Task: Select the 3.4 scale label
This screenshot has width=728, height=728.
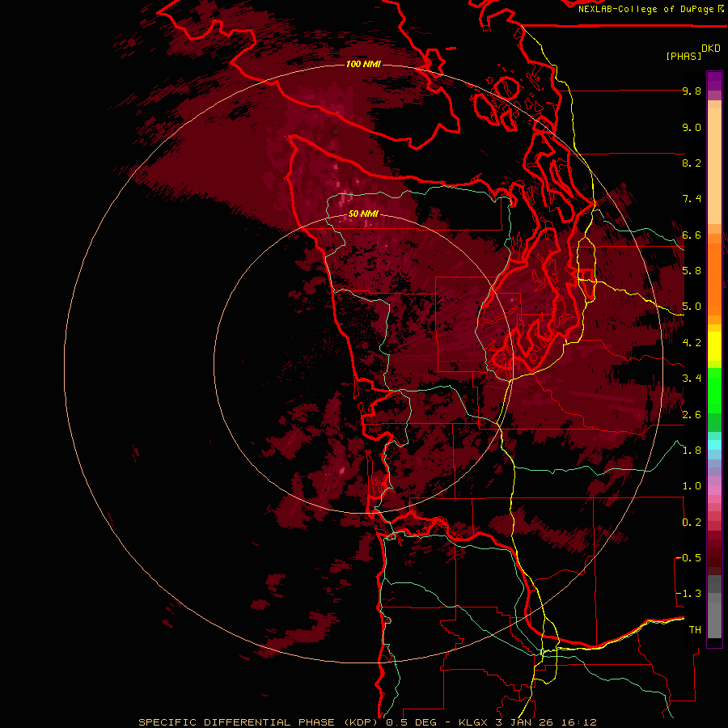Action: pos(692,379)
